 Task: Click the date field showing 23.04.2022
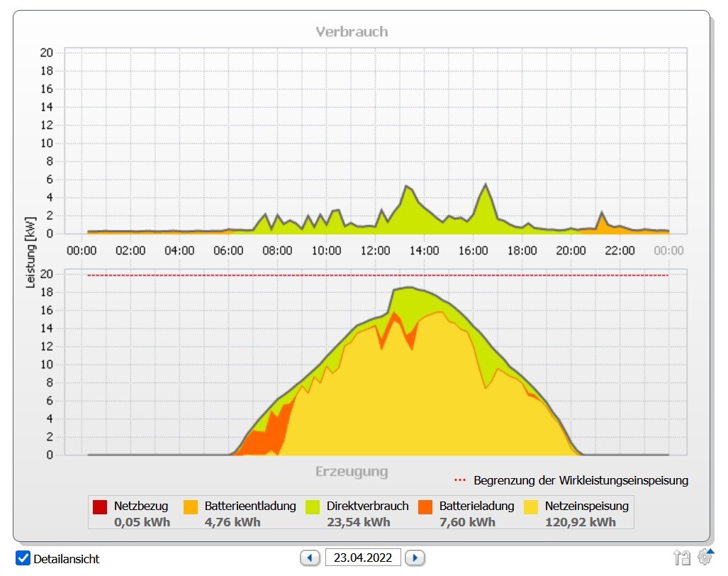(x=363, y=558)
